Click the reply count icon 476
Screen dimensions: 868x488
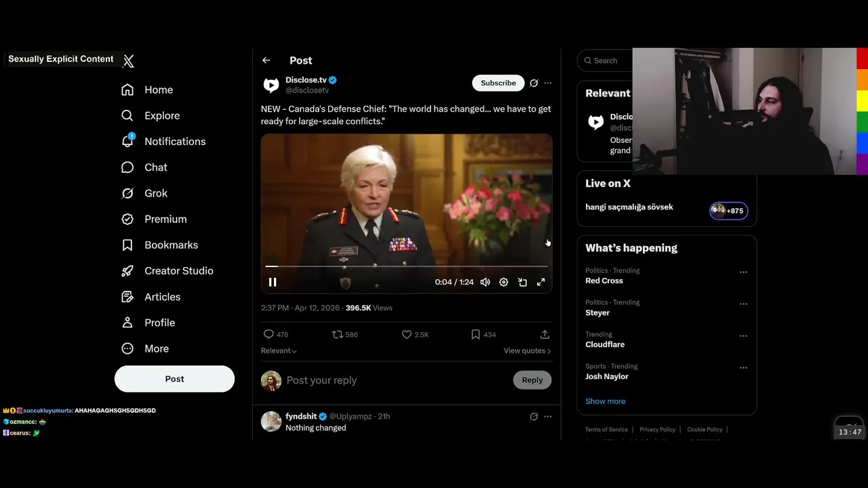pyautogui.click(x=269, y=334)
